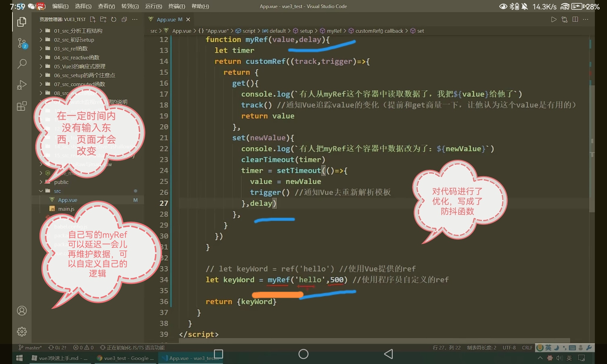The image size is (607, 364).
Task: Click the Split Editor Right icon
Action: coord(575,19)
